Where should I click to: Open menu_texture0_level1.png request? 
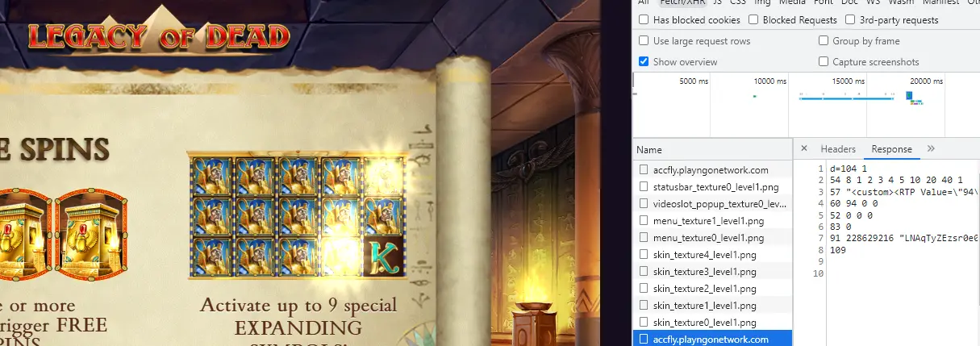(x=713, y=238)
